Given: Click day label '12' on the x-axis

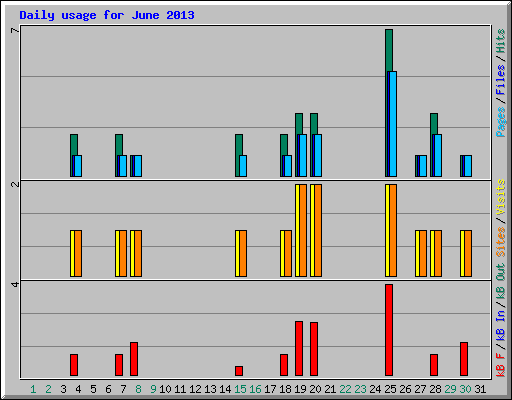Looking at the screenshot, I should click(x=195, y=389).
